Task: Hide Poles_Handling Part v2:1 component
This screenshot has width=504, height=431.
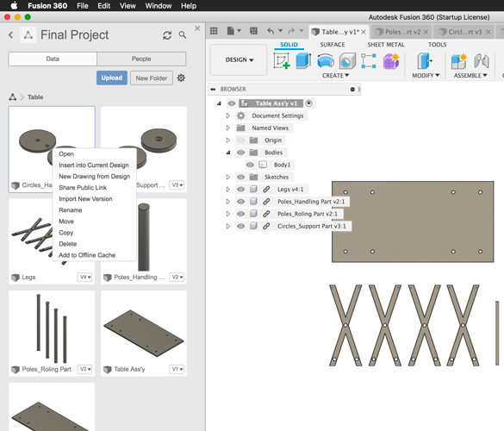Action: click(x=240, y=202)
